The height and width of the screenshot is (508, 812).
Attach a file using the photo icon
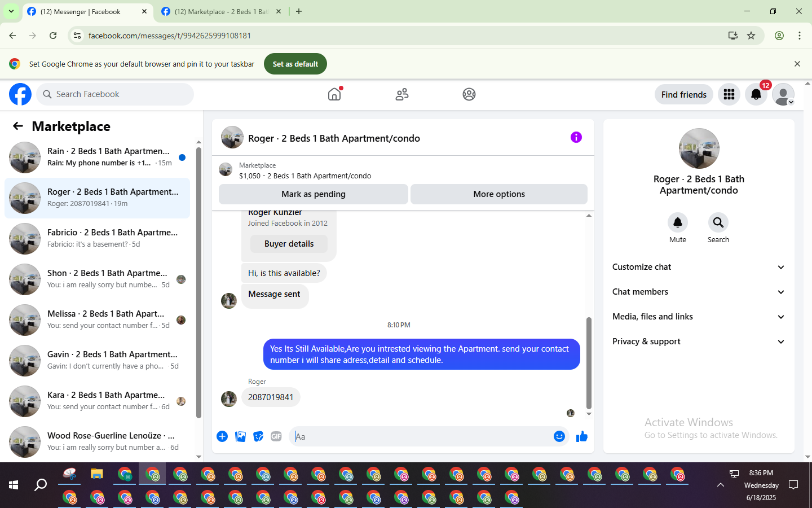tap(240, 436)
